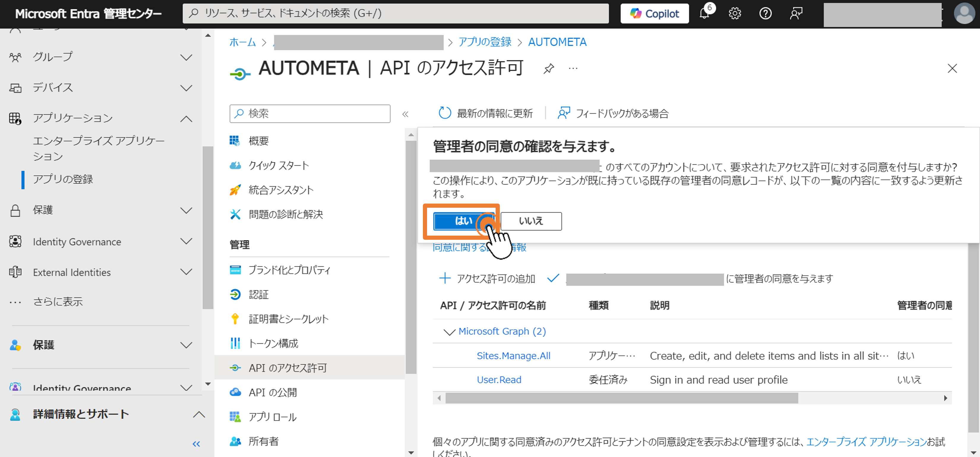This screenshot has height=457, width=980.
Task: Click the left sidebar vertical scrollbar
Action: pyautogui.click(x=208, y=227)
